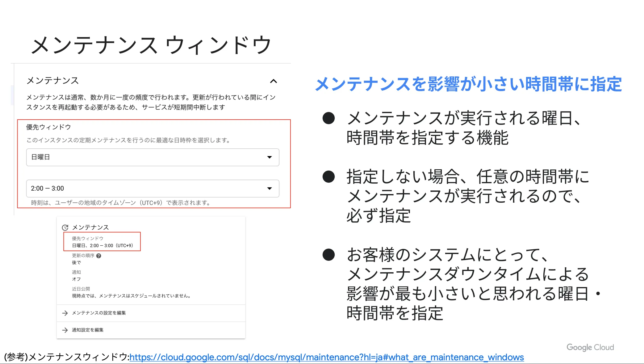Click 日曜日、2:00 – 3:00 (UTC+9) value
The image size is (644, 364).
102,246
